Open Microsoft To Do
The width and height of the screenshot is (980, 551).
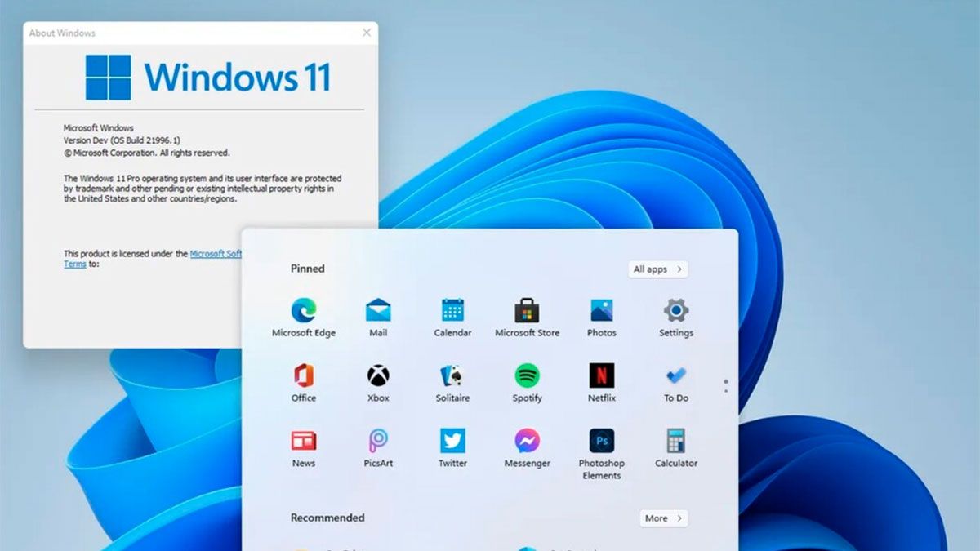coord(675,376)
